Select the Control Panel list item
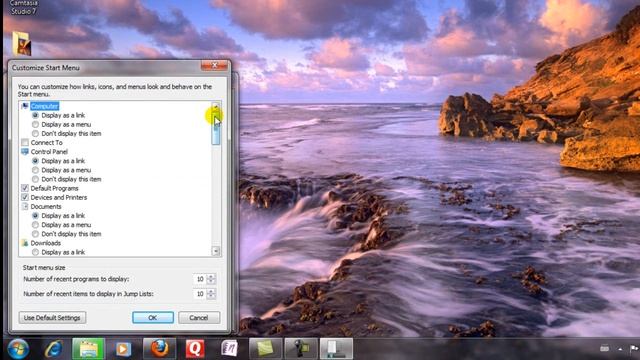 [49, 152]
